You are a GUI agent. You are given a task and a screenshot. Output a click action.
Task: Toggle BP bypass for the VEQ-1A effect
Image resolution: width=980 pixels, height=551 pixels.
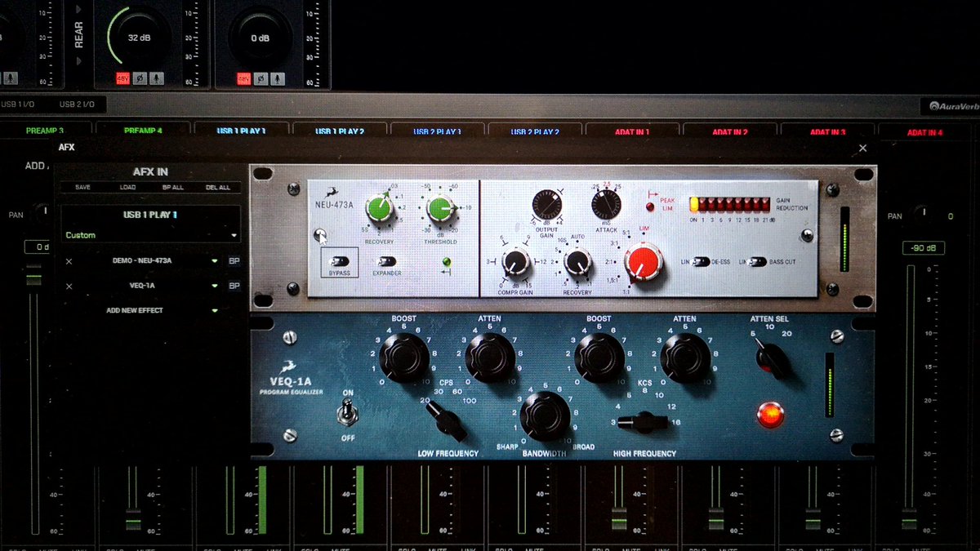point(234,286)
